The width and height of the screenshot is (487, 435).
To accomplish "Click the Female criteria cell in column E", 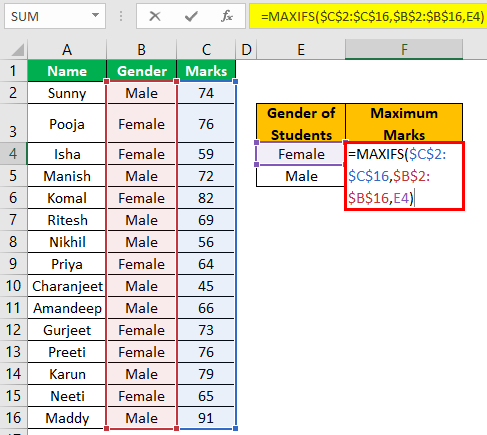I will [x=301, y=154].
